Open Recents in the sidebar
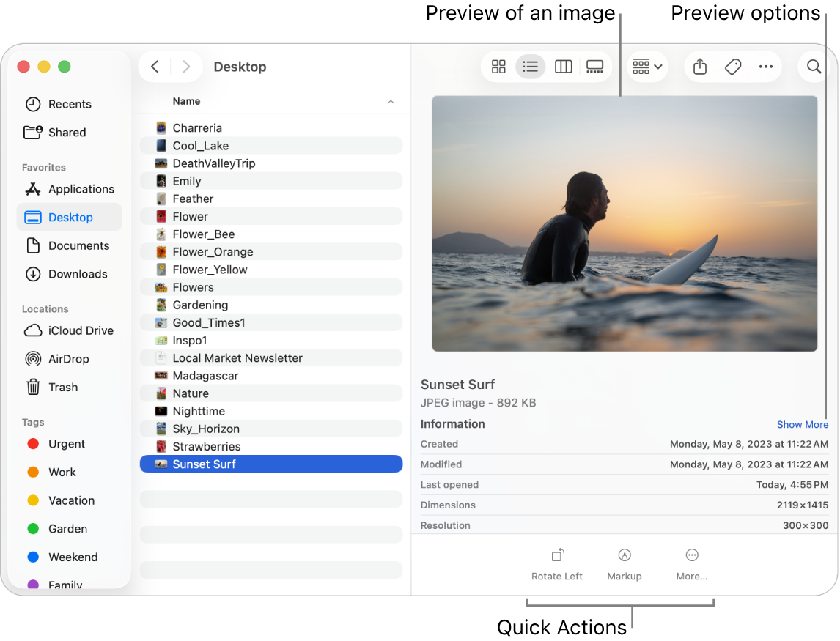The width and height of the screenshot is (840, 641). tap(68, 104)
